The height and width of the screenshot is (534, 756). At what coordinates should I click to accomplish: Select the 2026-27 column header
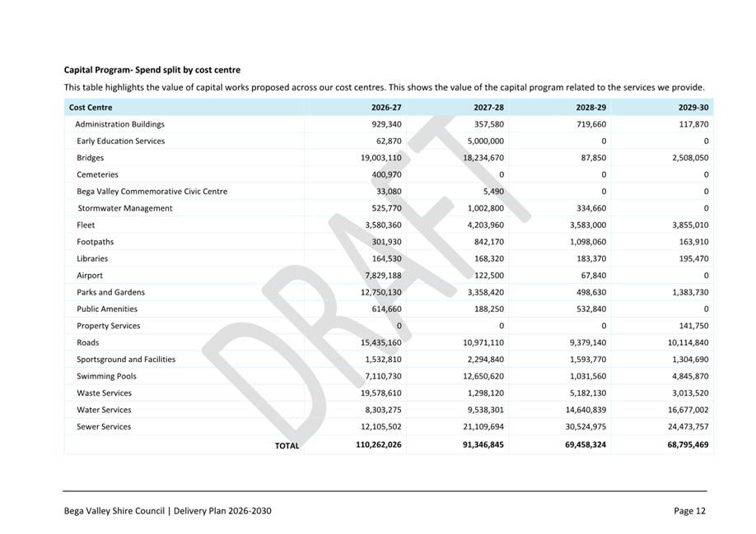click(386, 108)
